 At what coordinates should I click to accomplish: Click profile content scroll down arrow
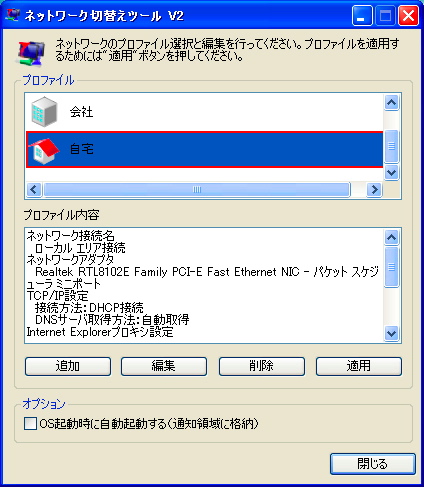pos(391,333)
